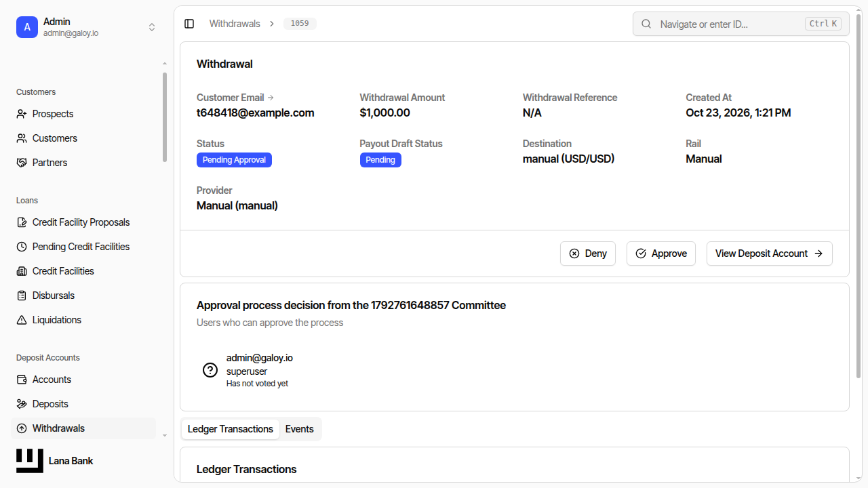The image size is (868, 488).
Task: Approve the withdrawal
Action: [661, 253]
